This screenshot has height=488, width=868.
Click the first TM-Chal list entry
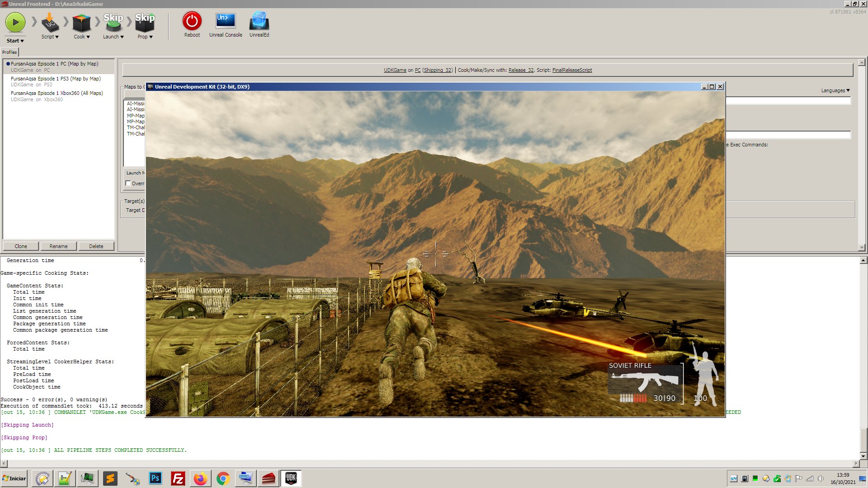click(x=136, y=128)
